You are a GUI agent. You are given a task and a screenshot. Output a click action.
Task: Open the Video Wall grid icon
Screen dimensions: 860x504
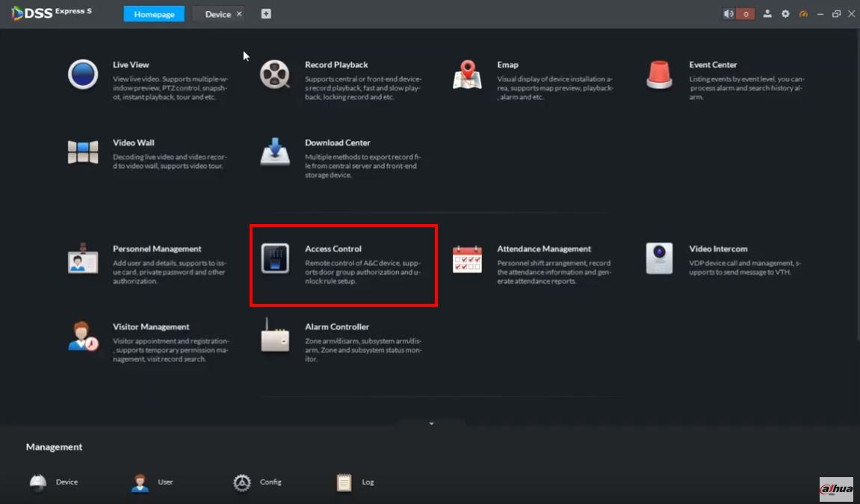(x=83, y=152)
